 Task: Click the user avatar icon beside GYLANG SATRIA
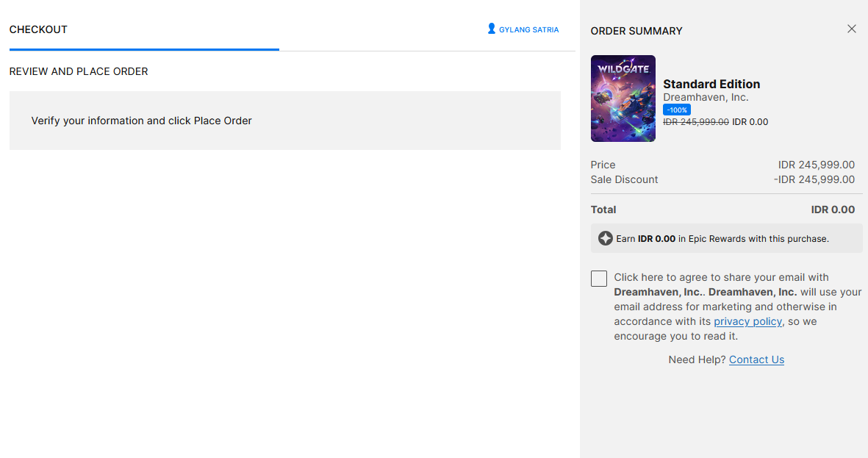pyautogui.click(x=491, y=29)
